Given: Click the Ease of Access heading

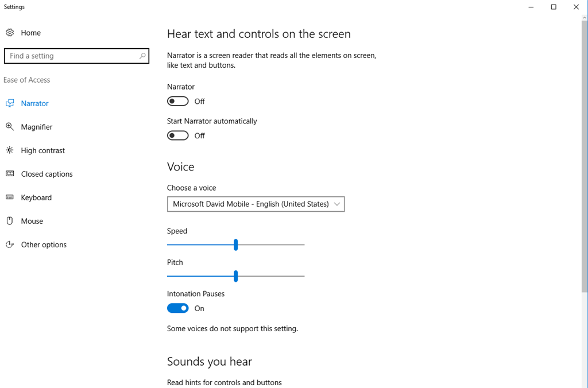Looking at the screenshot, I should (x=26, y=80).
